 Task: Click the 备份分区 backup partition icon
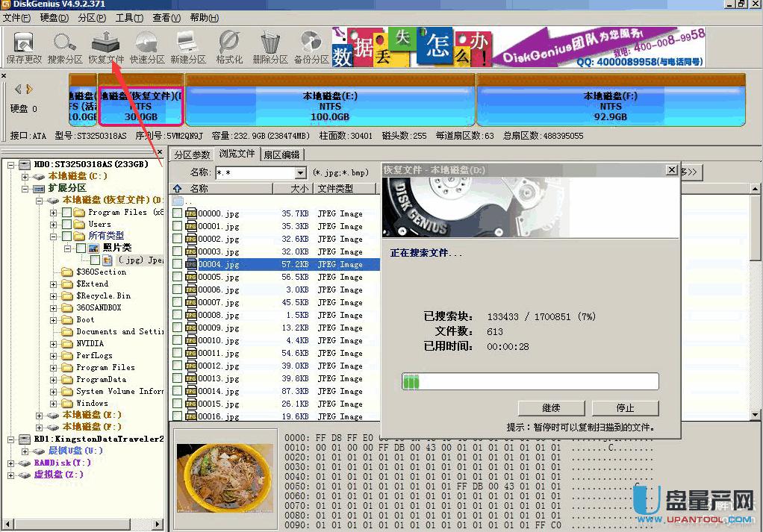[311, 47]
